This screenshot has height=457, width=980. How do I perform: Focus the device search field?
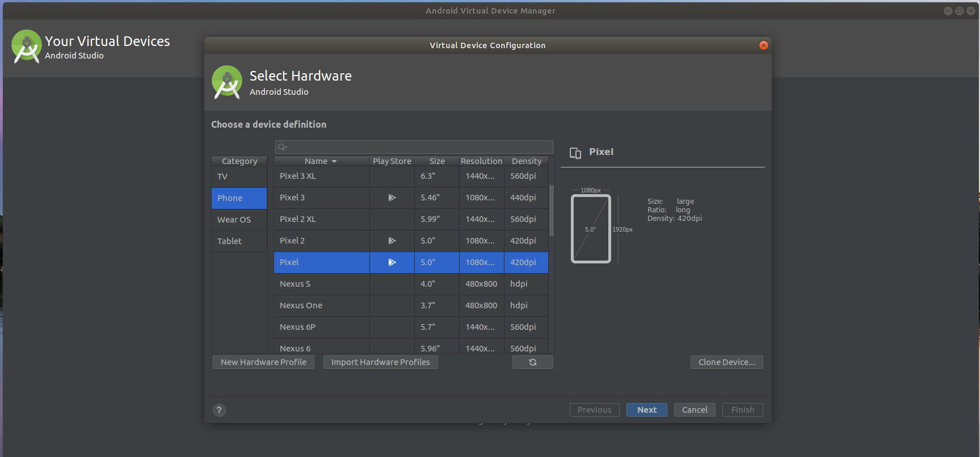pyautogui.click(x=414, y=147)
